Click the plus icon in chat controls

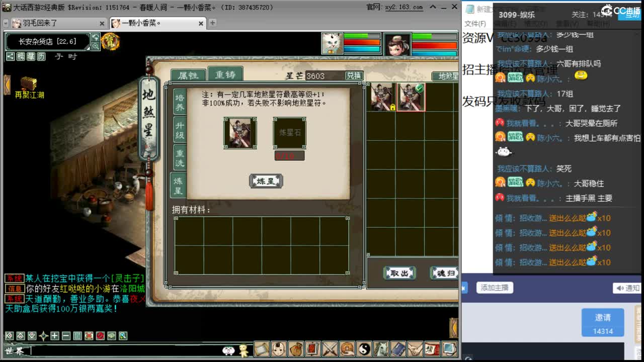click(55, 336)
